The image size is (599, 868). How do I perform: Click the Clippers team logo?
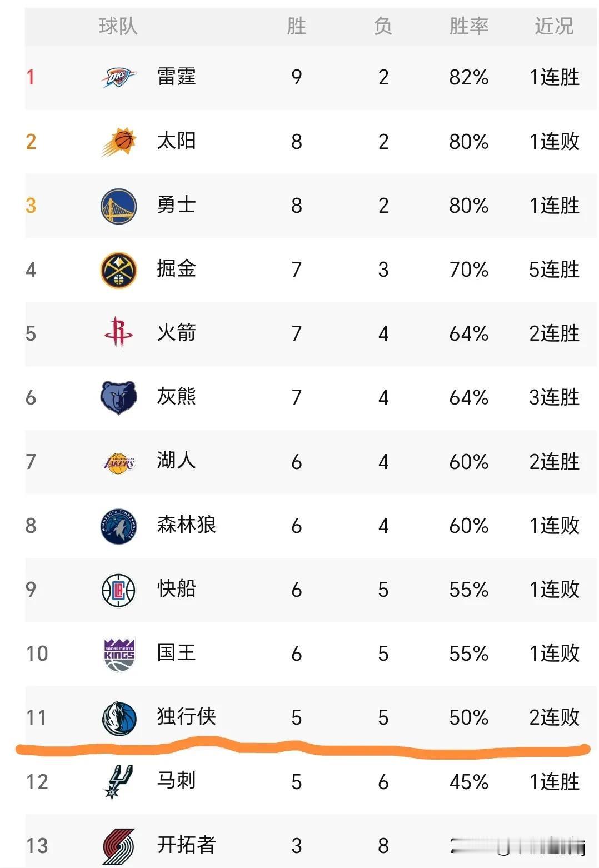[118, 590]
